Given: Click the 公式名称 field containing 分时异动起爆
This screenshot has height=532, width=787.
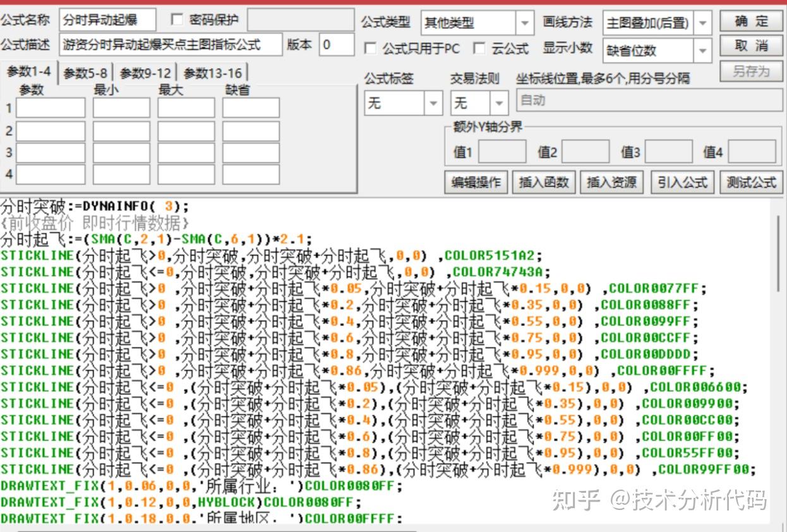Looking at the screenshot, I should [x=108, y=20].
